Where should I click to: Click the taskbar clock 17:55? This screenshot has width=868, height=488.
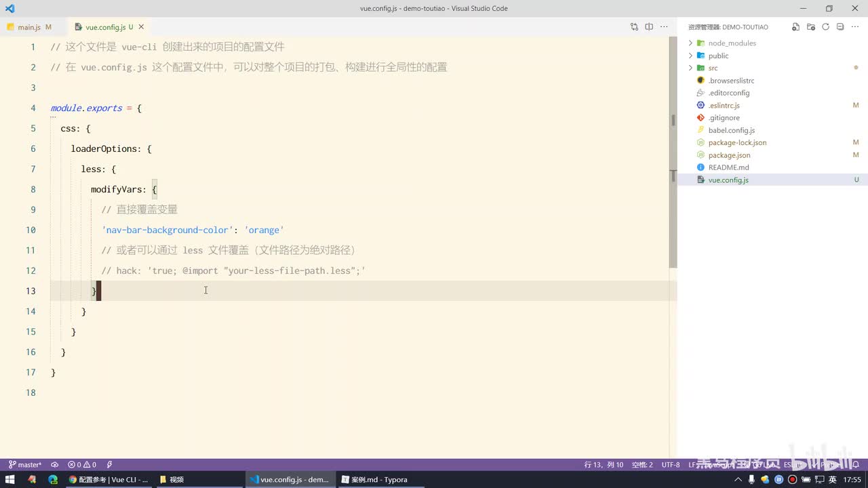point(852,479)
